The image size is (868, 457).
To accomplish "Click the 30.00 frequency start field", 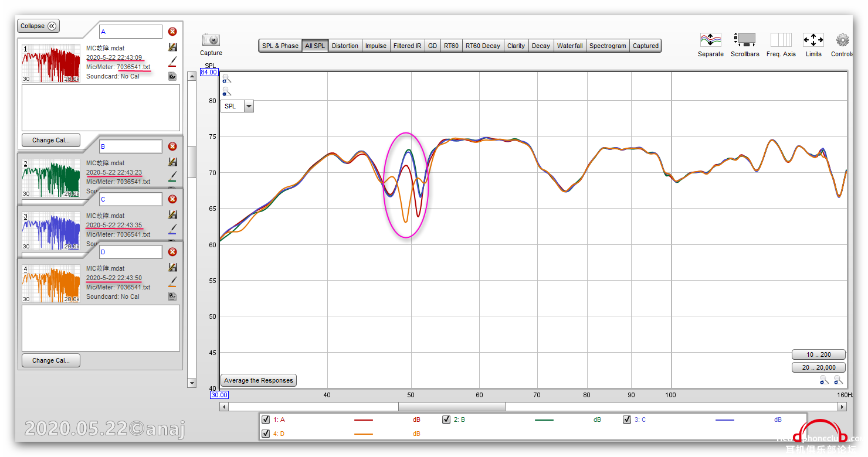I will [x=219, y=395].
